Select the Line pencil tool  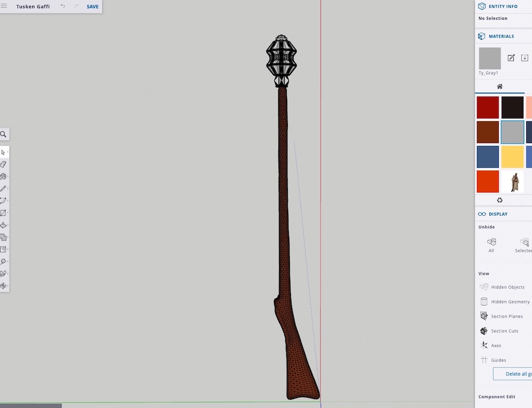pyautogui.click(x=4, y=188)
